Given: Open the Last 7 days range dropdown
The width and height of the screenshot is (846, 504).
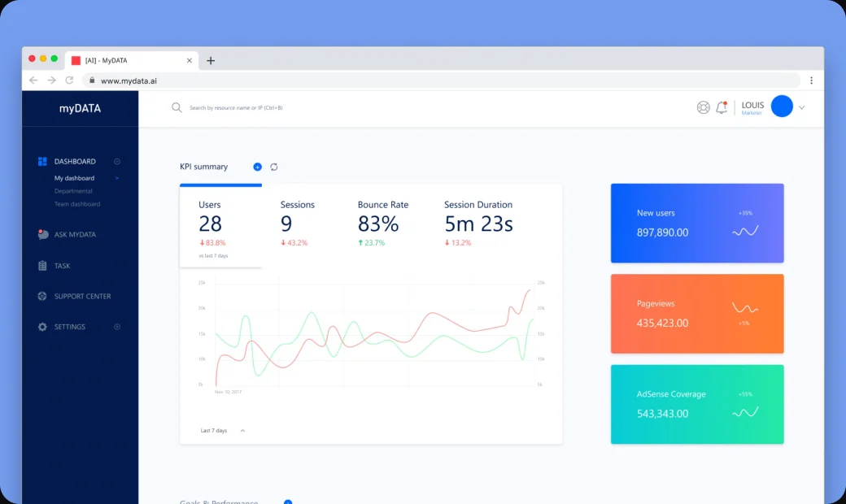Looking at the screenshot, I should (x=222, y=430).
